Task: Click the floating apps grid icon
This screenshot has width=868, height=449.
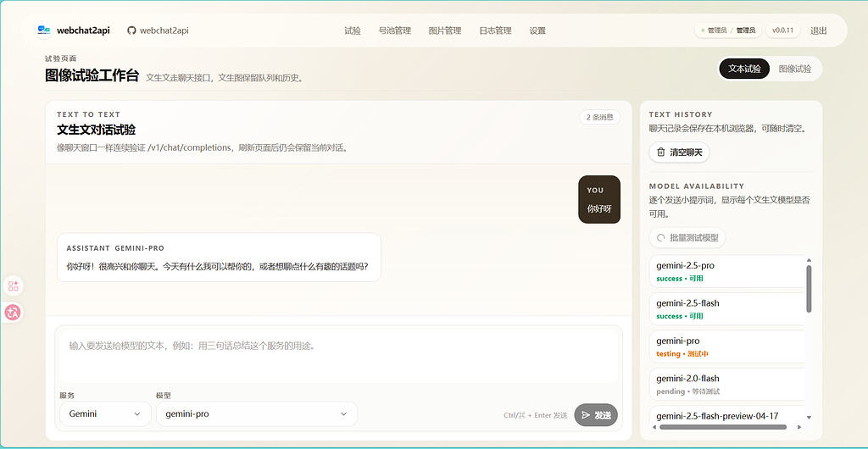Action: (x=14, y=285)
